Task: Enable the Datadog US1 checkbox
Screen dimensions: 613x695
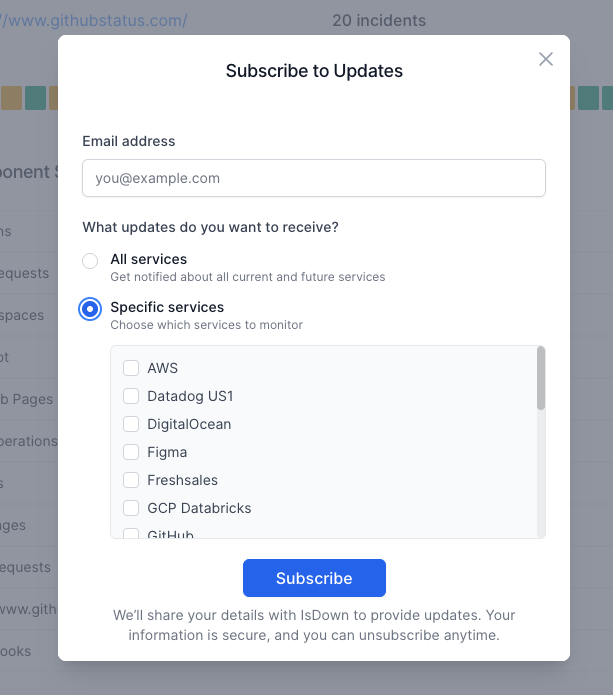Action: pos(131,396)
